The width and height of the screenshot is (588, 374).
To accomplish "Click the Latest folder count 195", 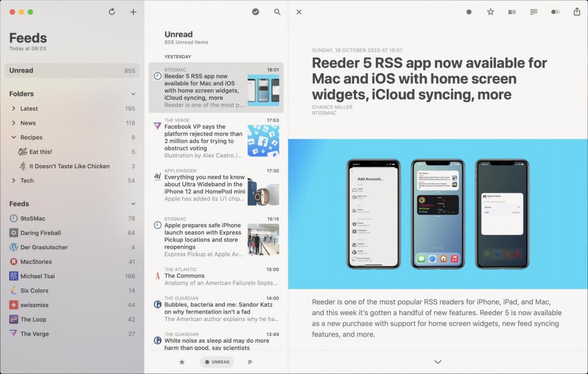I will click(130, 109).
